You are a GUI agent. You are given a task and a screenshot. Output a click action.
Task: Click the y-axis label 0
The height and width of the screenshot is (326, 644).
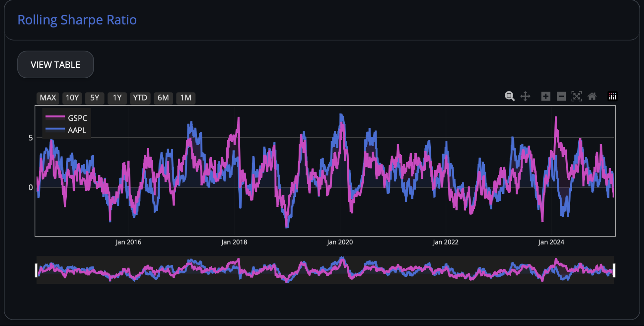tap(31, 187)
